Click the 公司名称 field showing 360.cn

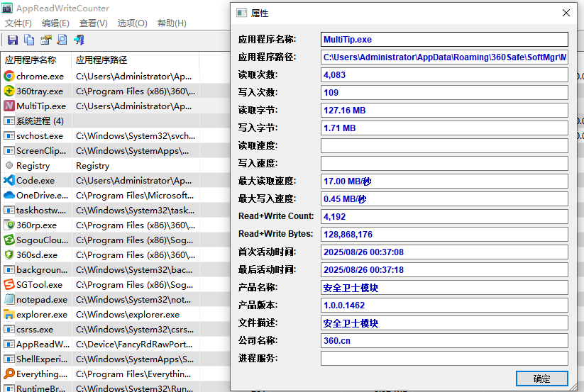[x=444, y=341]
